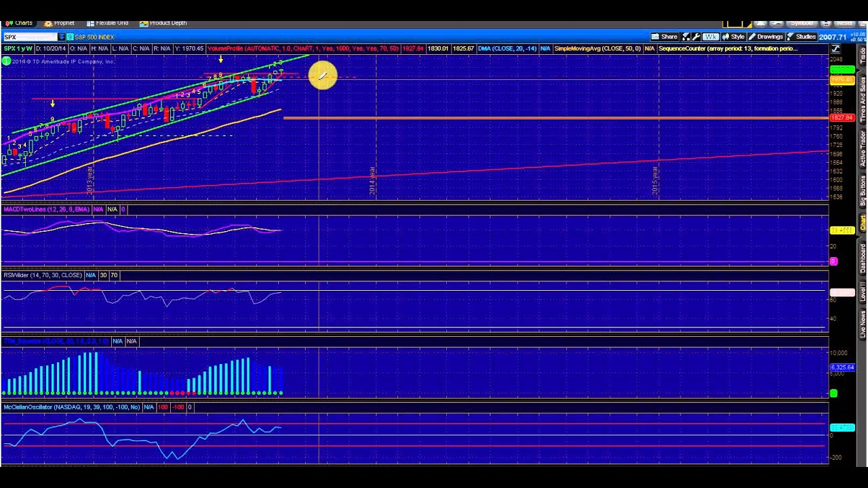
Task: Click the SequenceCounter study label
Action: 728,49
